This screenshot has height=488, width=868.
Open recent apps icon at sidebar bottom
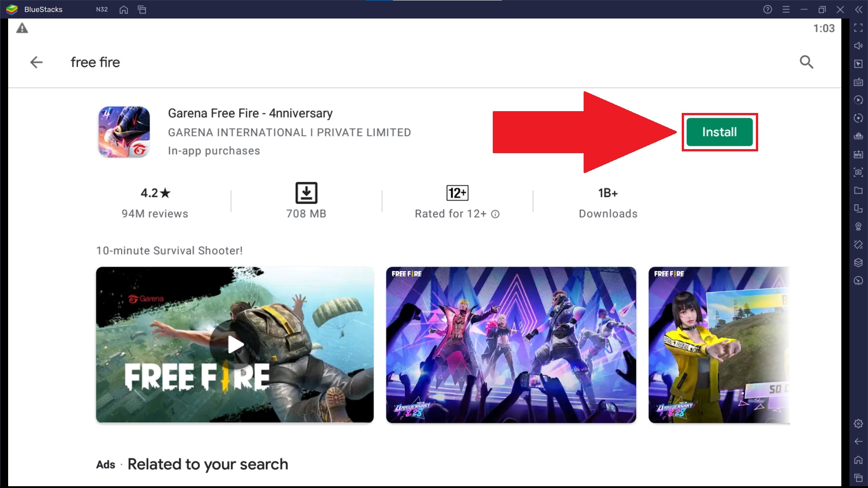coord(858,478)
